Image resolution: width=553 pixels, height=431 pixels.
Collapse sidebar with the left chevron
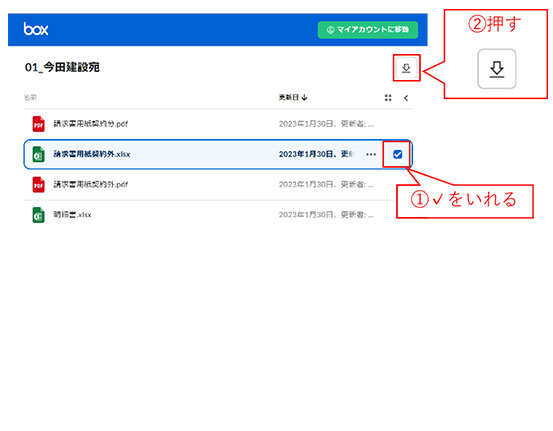point(406,98)
